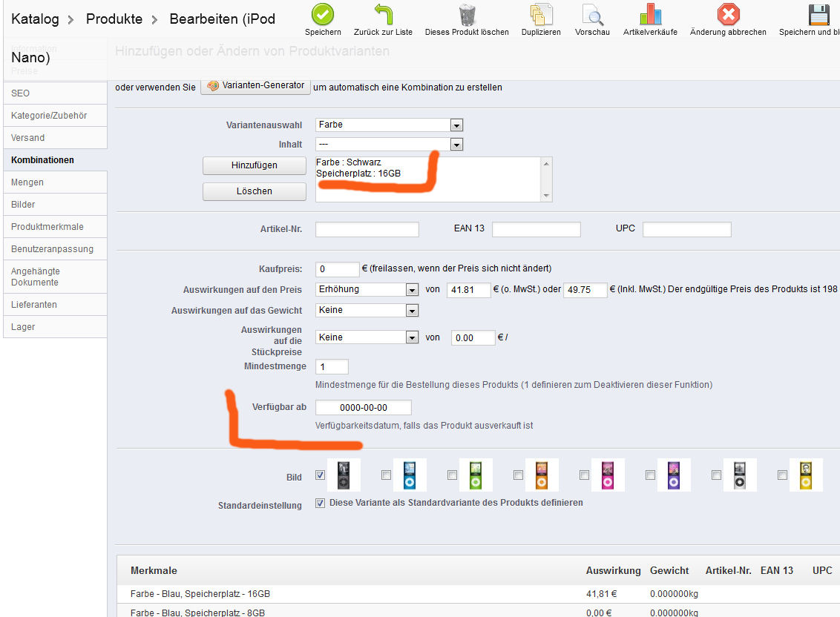Click Produkte in the breadcrumb
Screen dimensions: 840x617
click(114, 19)
